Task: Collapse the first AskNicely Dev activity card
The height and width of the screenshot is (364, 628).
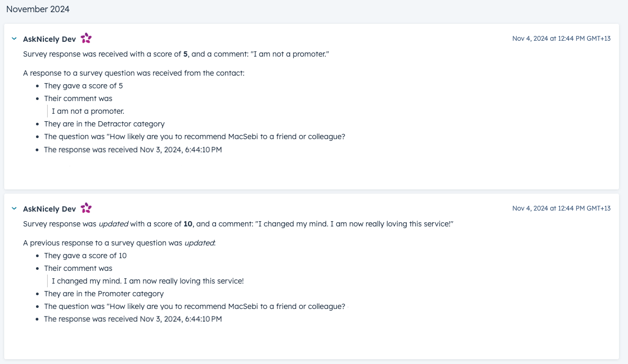Action: (14, 39)
